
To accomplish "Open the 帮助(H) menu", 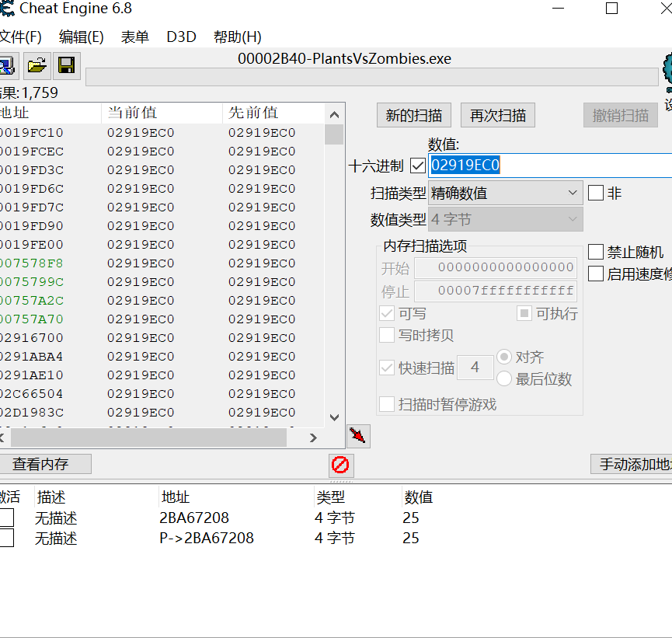I will click(x=238, y=37).
